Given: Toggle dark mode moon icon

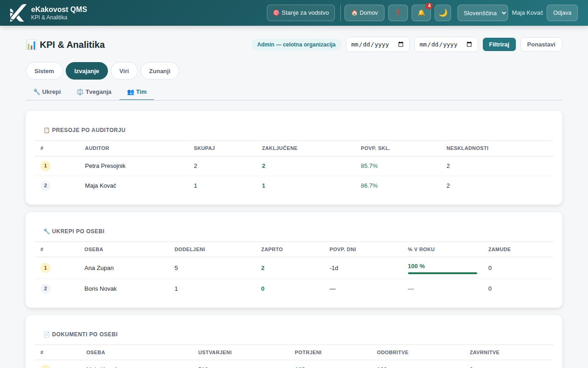Looking at the screenshot, I should pos(443,13).
